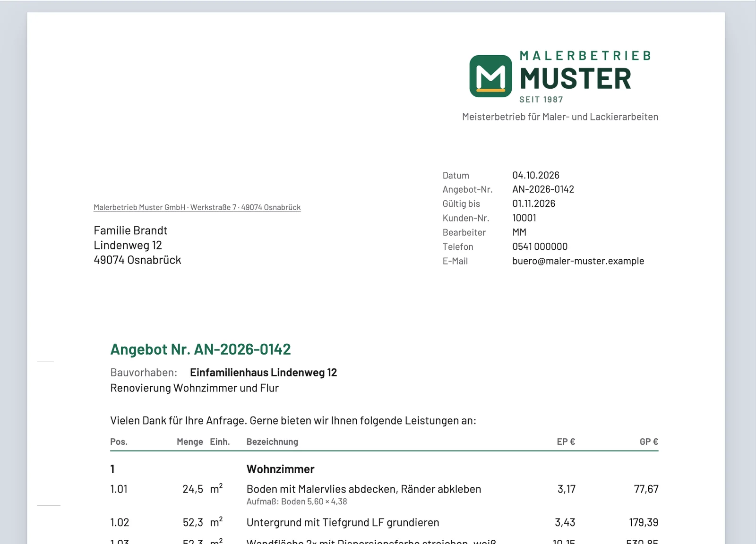Click "Untergrund mit Tiefgrund LF grundieren"

pyautogui.click(x=343, y=522)
